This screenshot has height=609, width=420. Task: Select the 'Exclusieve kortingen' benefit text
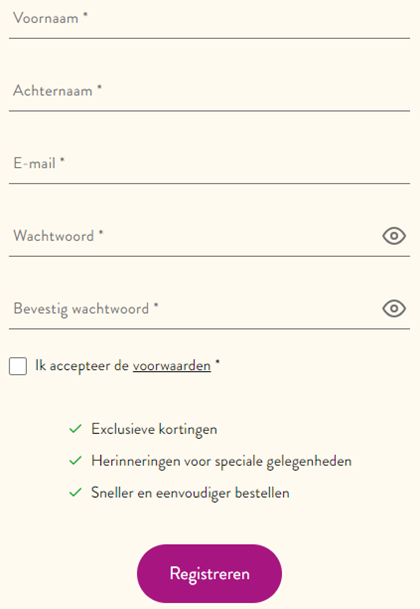point(154,430)
